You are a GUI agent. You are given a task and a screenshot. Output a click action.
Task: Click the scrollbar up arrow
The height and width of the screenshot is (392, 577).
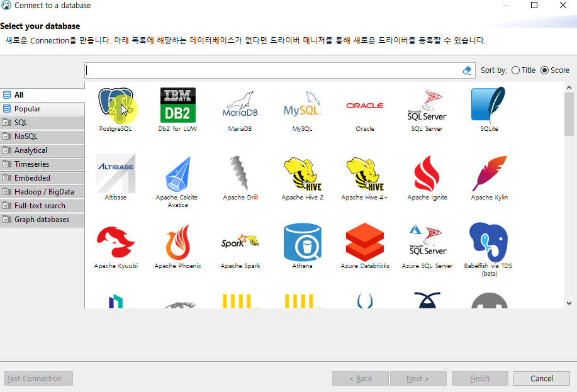pos(569,87)
